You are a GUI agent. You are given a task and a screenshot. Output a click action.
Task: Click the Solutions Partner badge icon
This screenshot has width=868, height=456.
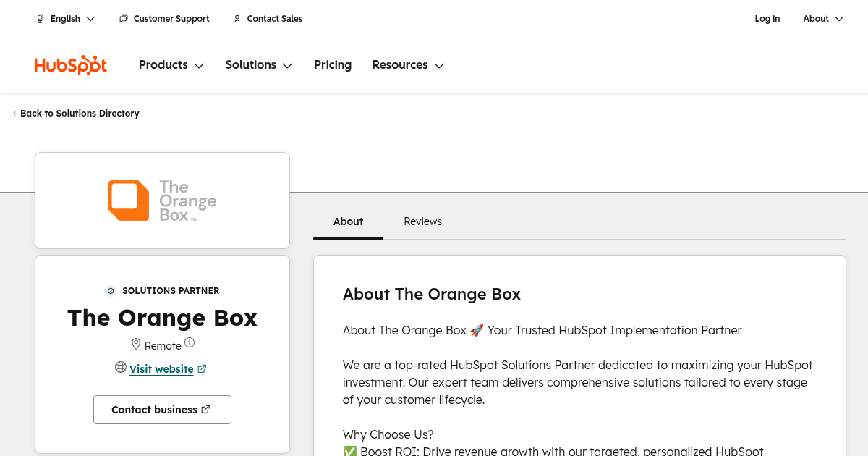pos(111,291)
